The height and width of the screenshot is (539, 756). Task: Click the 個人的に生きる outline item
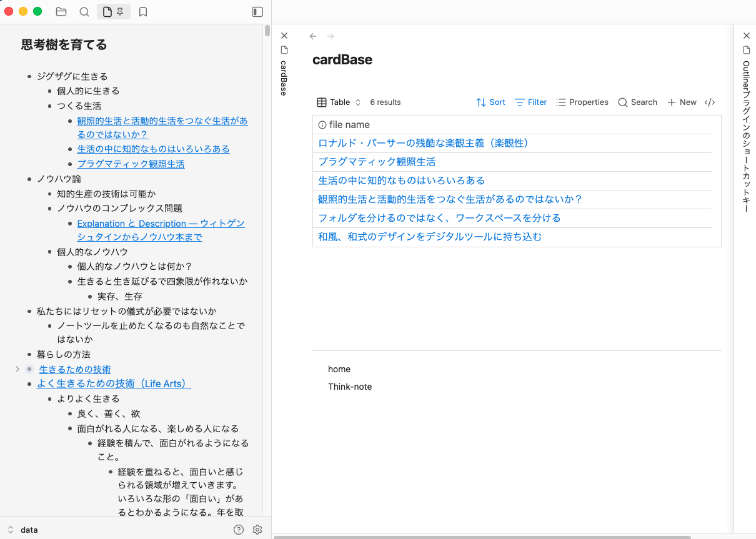(x=88, y=91)
